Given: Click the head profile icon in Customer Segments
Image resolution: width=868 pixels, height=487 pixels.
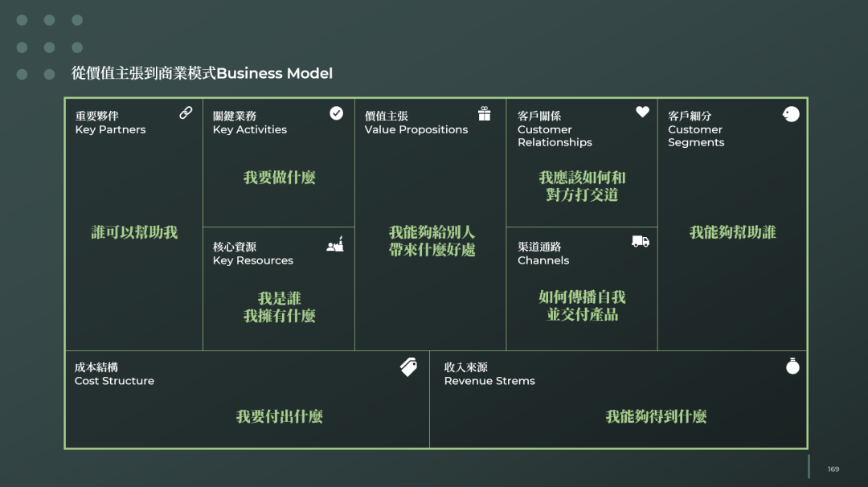Looking at the screenshot, I should coord(791,114).
